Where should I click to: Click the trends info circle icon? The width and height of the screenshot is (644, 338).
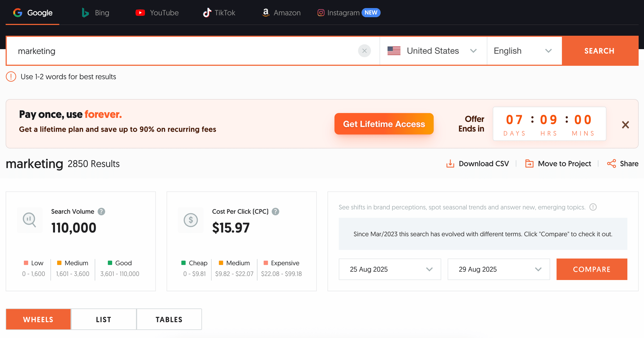pyautogui.click(x=593, y=207)
